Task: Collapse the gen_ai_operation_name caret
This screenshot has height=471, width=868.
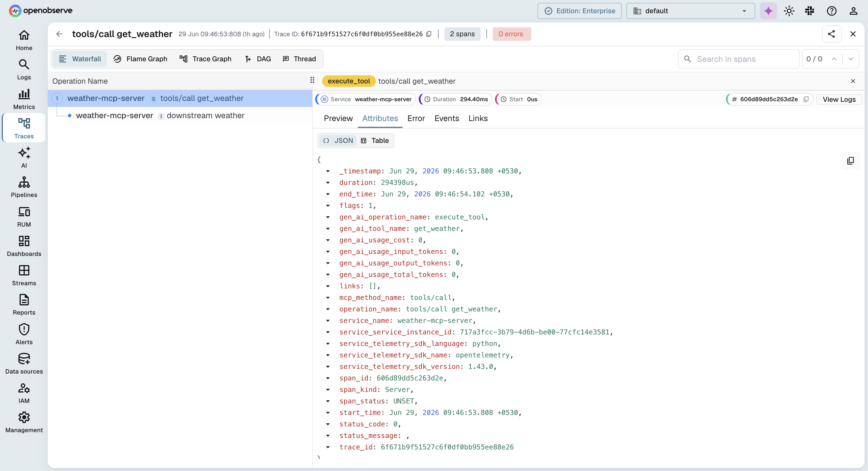Action: coord(328,217)
